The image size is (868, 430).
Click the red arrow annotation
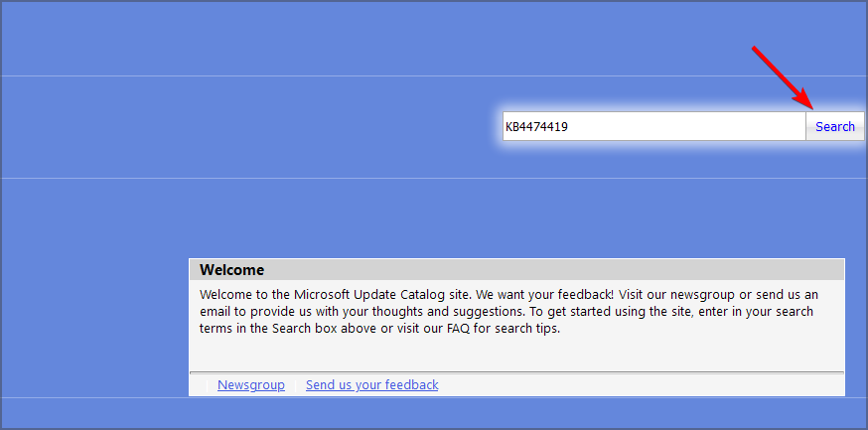click(x=783, y=77)
